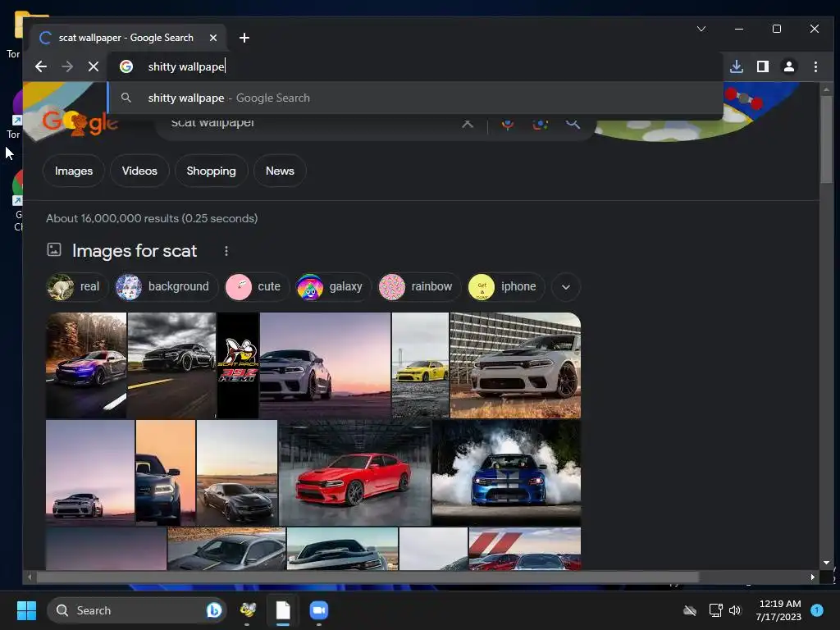Open Zoom from the taskbar
Screen dimensions: 840x630
319,610
